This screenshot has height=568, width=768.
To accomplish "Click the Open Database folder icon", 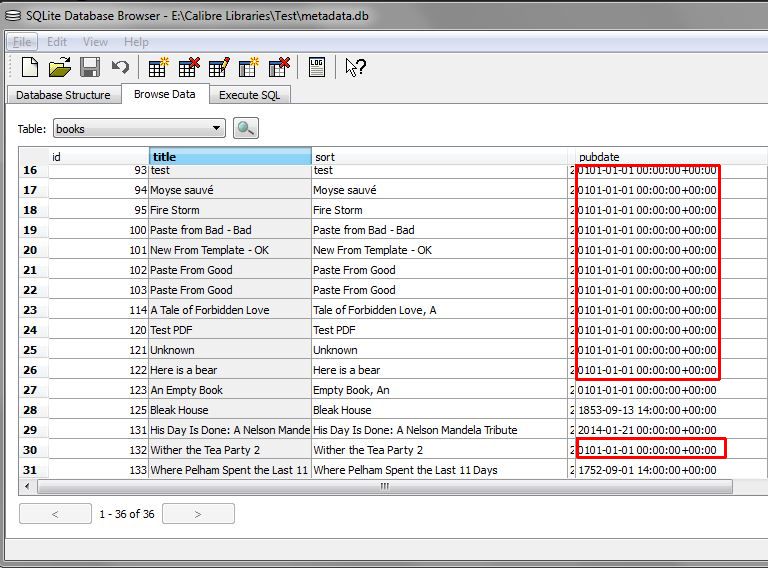I will point(60,67).
